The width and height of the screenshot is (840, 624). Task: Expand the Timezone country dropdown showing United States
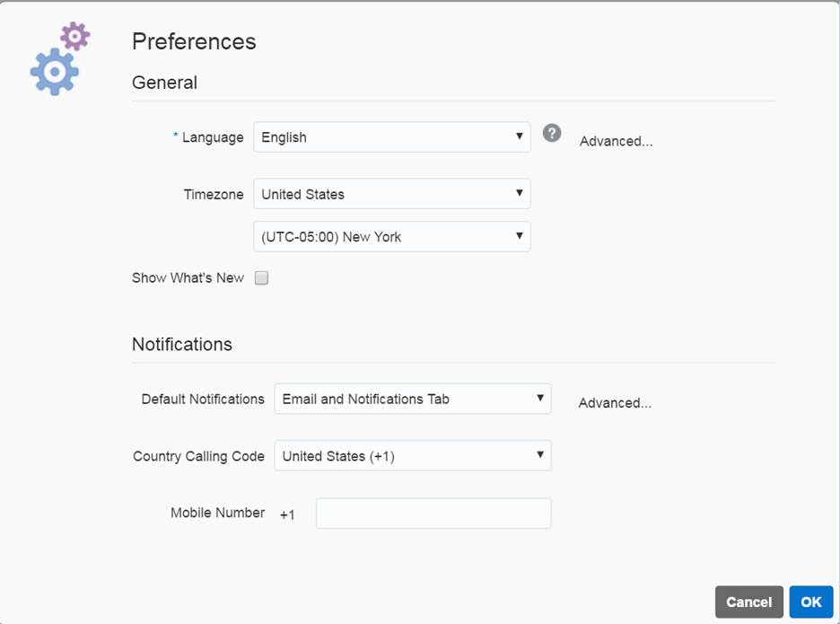tap(392, 194)
